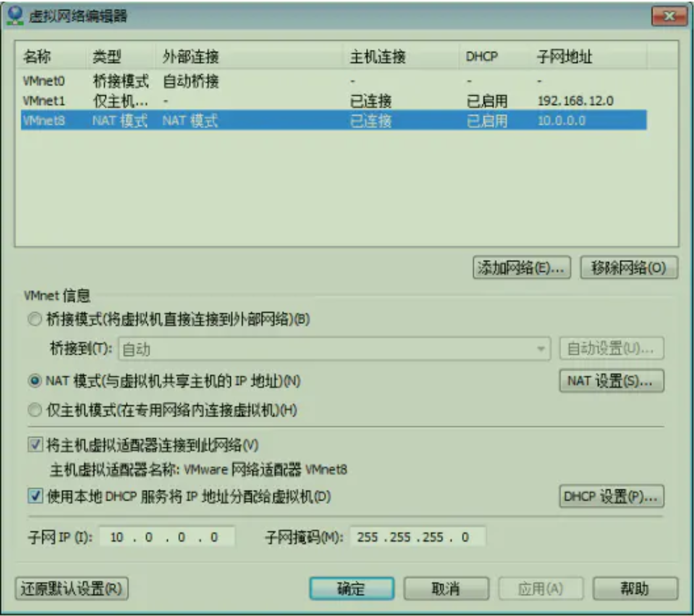Screen dimensions: 694x616
Task: Select the VMnet1 row in network list
Action: pyautogui.click(x=334, y=100)
